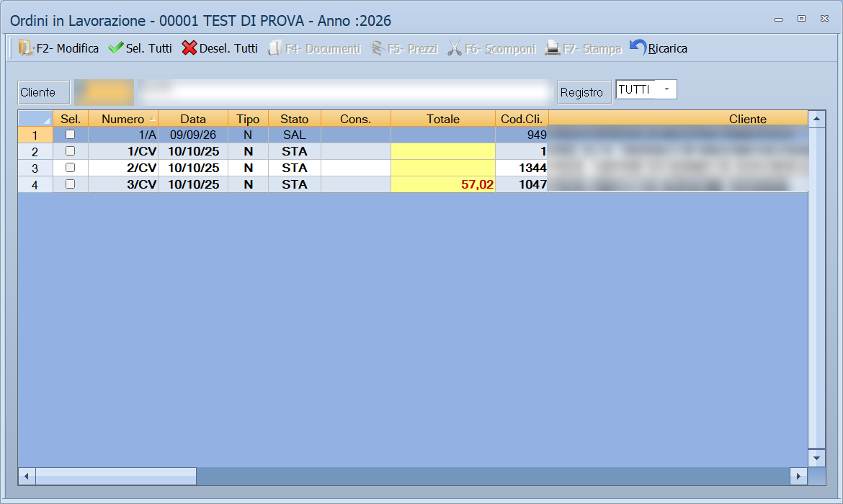The image size is (843, 504).
Task: Click the green Sel. Tutti checkmark icon
Action: point(115,48)
